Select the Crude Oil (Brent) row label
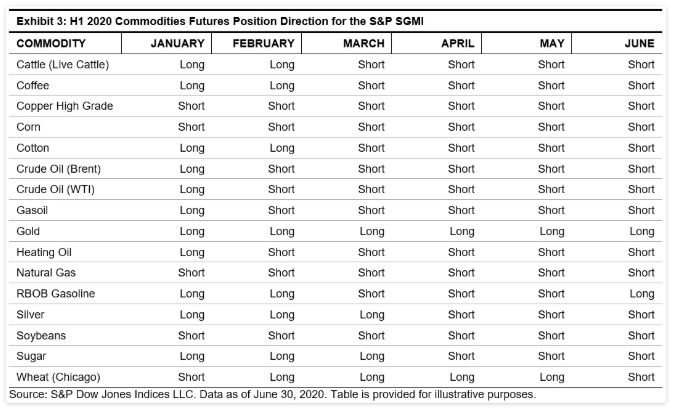675x411 pixels. pyautogui.click(x=58, y=169)
